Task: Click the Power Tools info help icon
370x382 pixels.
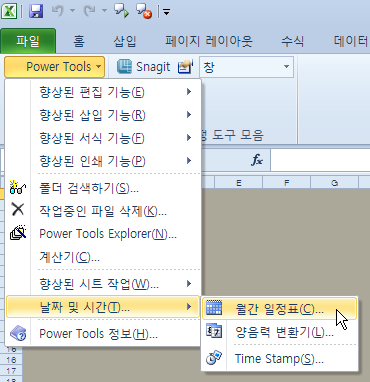Action: 18,333
